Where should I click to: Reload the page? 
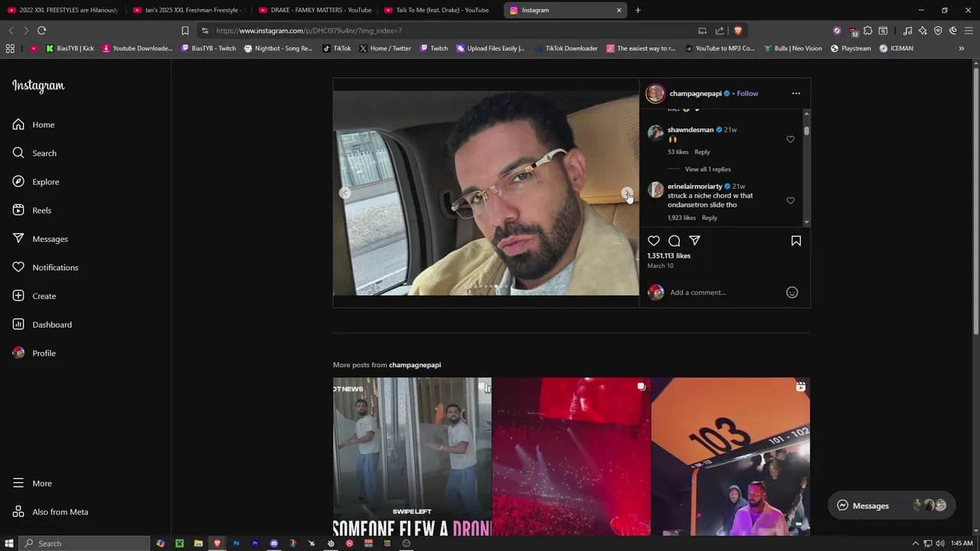[41, 31]
